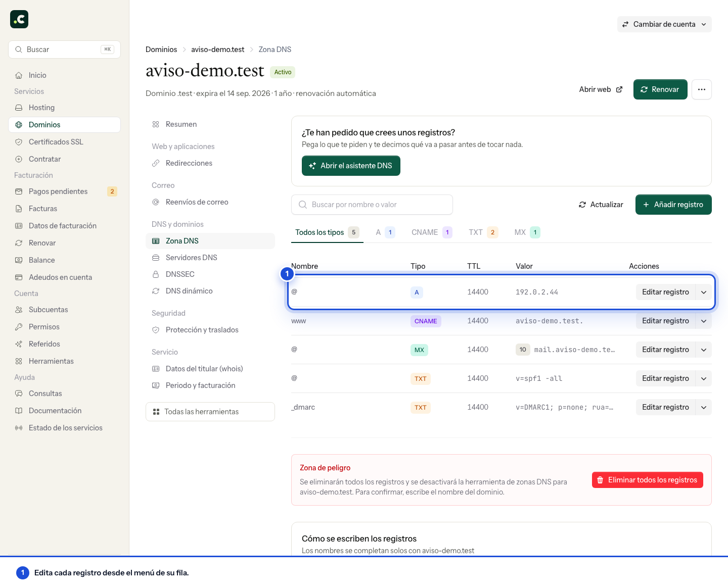Expand the v=spf1 row actions chevron
The image size is (728, 588).
(704, 378)
